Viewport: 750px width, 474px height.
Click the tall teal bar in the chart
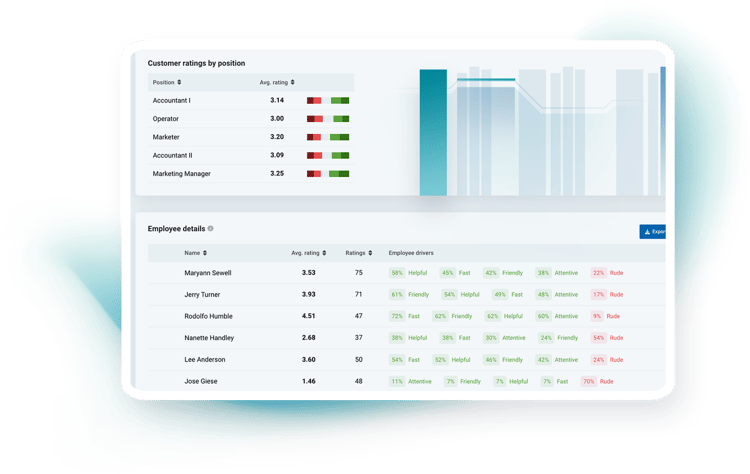point(433,132)
